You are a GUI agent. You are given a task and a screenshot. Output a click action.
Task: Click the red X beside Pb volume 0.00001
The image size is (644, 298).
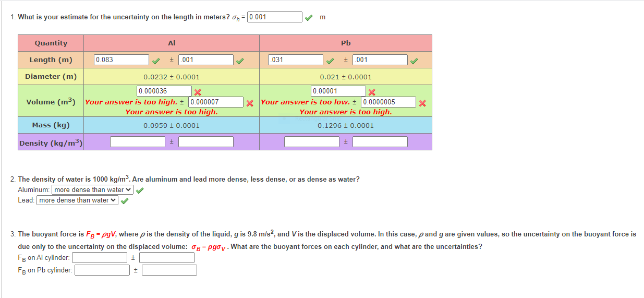(372, 92)
